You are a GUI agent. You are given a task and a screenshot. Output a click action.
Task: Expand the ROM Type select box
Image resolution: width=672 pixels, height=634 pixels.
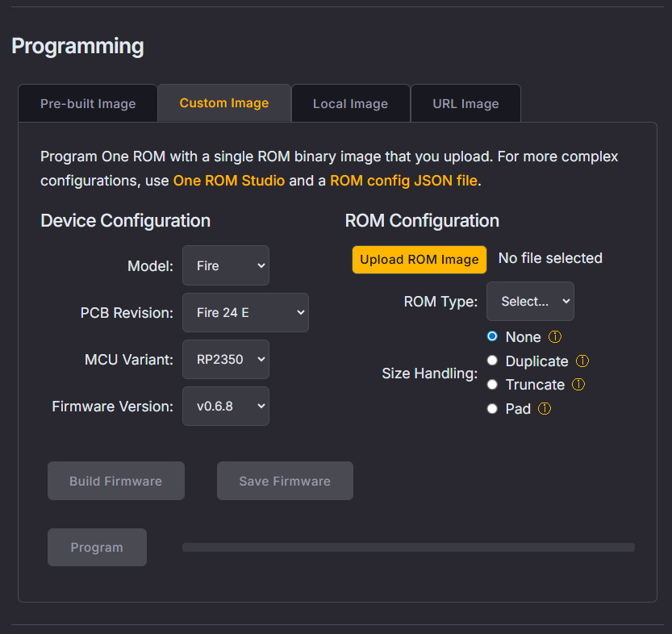pos(530,301)
